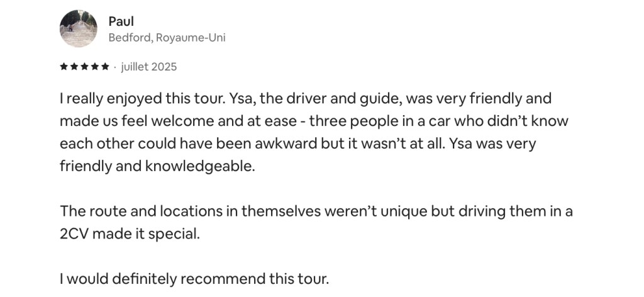Open the reviewer name Paul
The width and height of the screenshot is (644, 297).
click(121, 21)
